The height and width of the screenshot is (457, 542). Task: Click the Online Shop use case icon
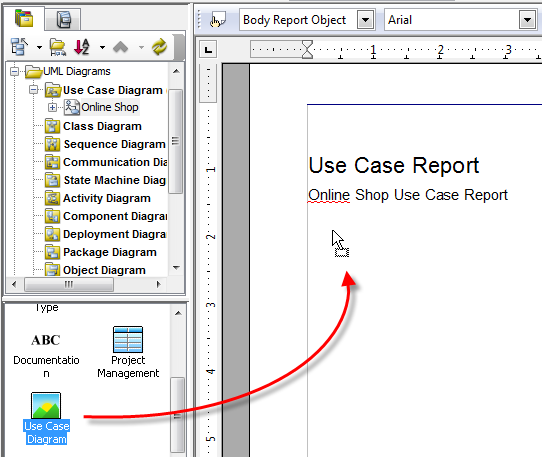72,107
